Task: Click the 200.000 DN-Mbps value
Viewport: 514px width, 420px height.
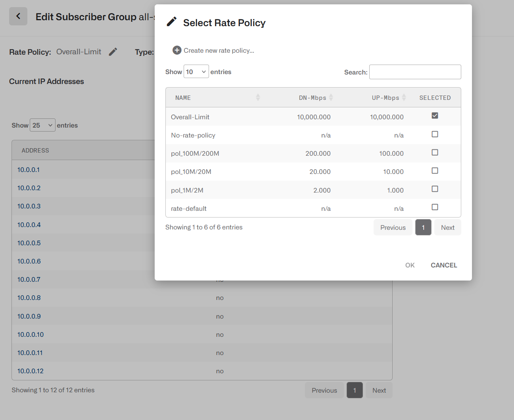Action: click(x=318, y=153)
